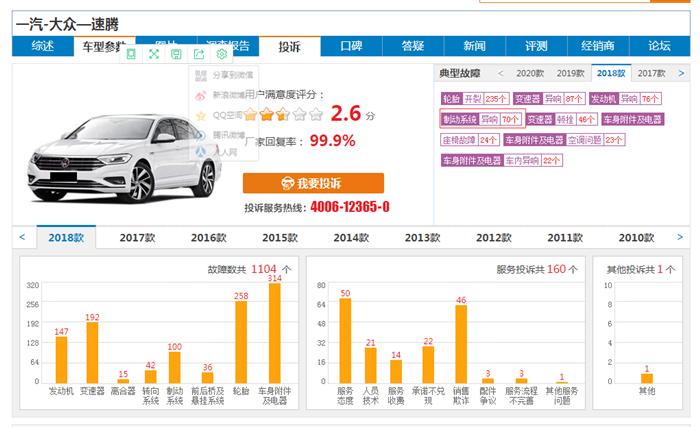The height and width of the screenshot is (427, 700).
Task: Click the 轮胎 bar showing 258
Action: [241, 342]
